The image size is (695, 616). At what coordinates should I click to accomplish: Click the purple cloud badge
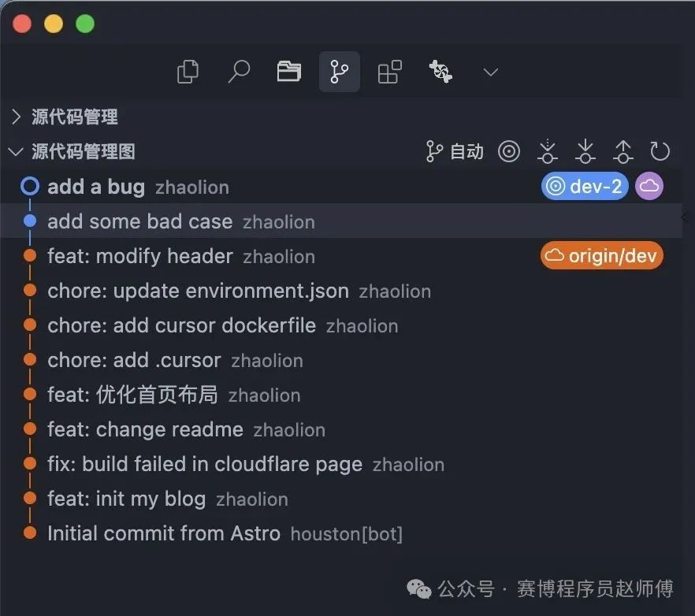(x=649, y=186)
